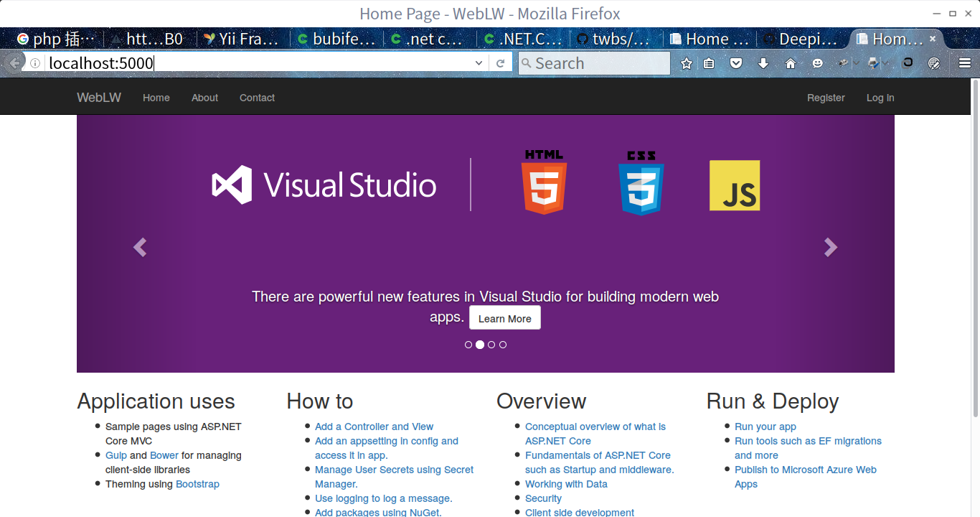This screenshot has height=517, width=980.
Task: Select the third carousel indicator dot
Action: click(x=491, y=345)
